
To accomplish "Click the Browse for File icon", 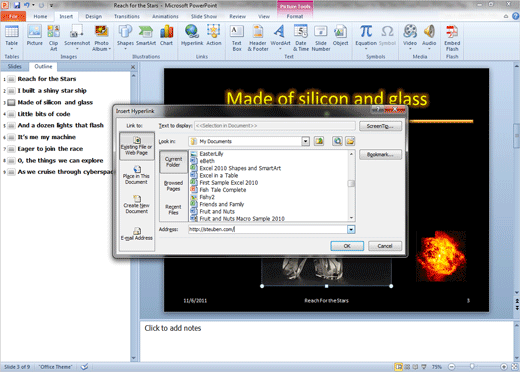I will click(x=350, y=141).
